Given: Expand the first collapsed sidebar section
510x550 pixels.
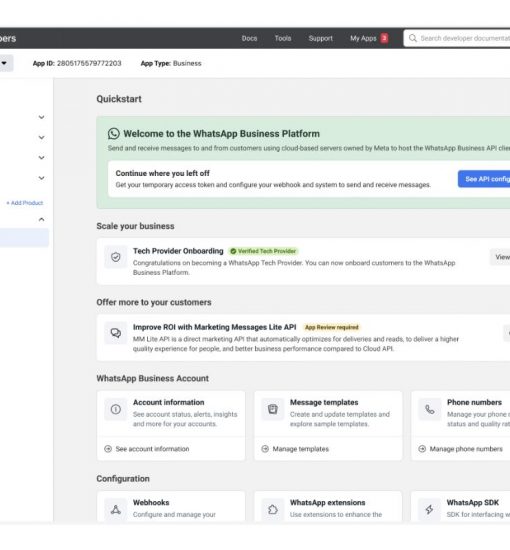Looking at the screenshot, I should point(41,117).
